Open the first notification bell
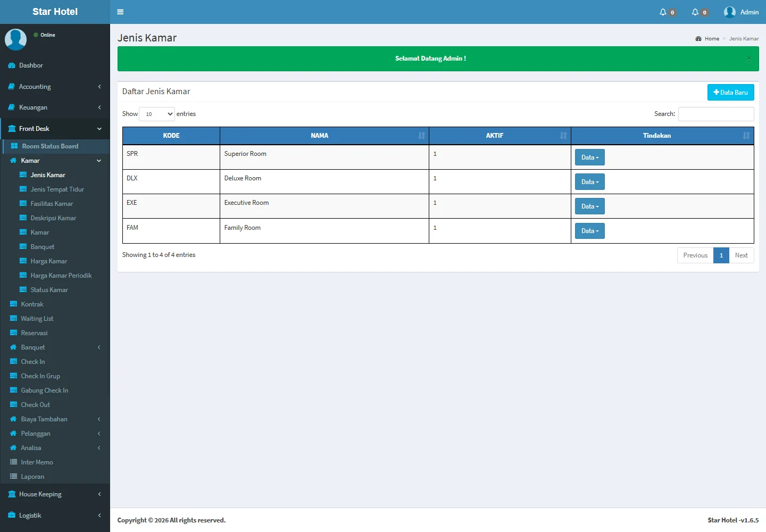 coord(663,12)
